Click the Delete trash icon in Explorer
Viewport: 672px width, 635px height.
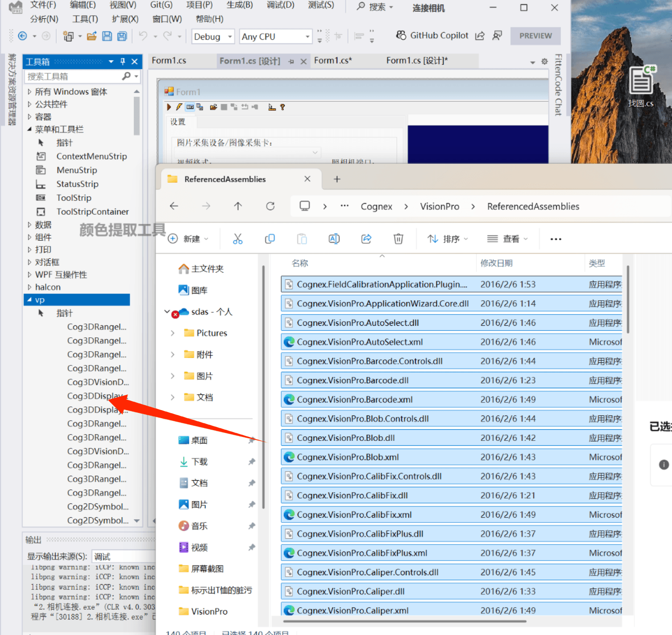click(398, 239)
